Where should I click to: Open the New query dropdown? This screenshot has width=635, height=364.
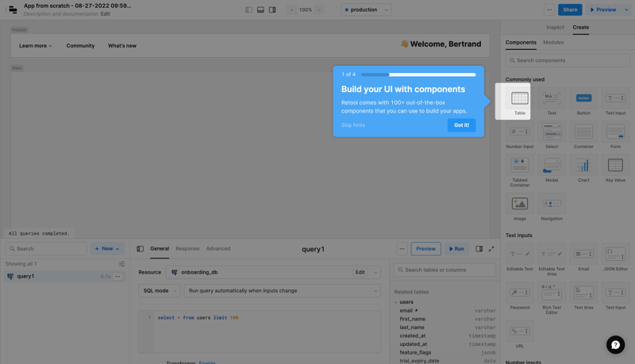click(x=107, y=249)
